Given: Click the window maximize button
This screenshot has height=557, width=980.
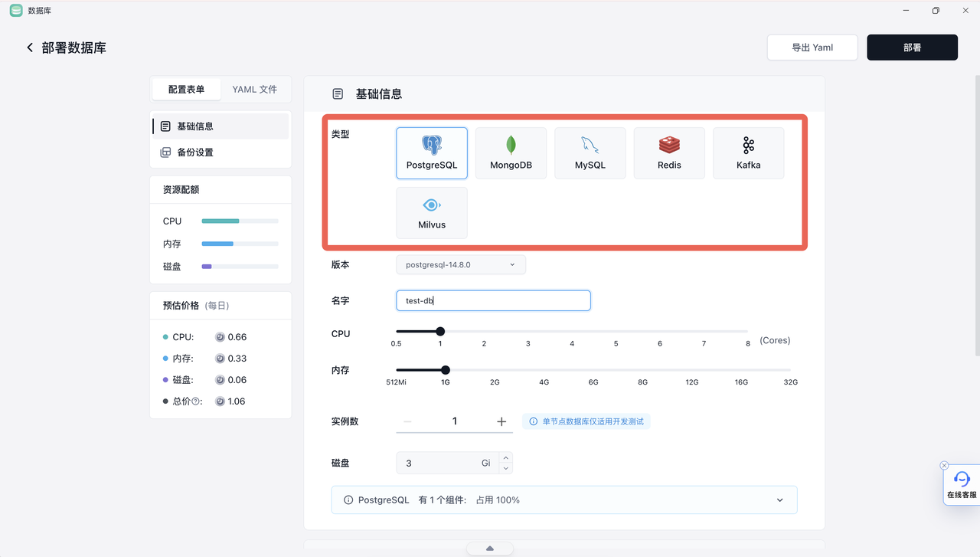Looking at the screenshot, I should (936, 11).
